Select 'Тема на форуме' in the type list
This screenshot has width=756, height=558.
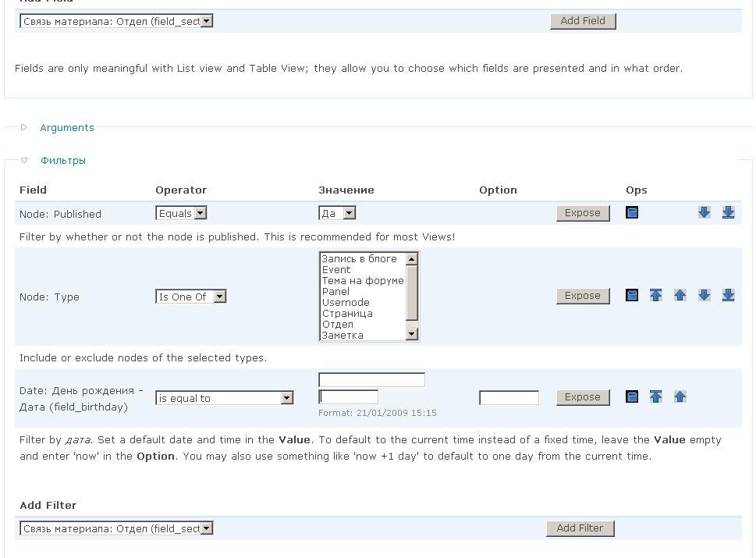coord(363,281)
